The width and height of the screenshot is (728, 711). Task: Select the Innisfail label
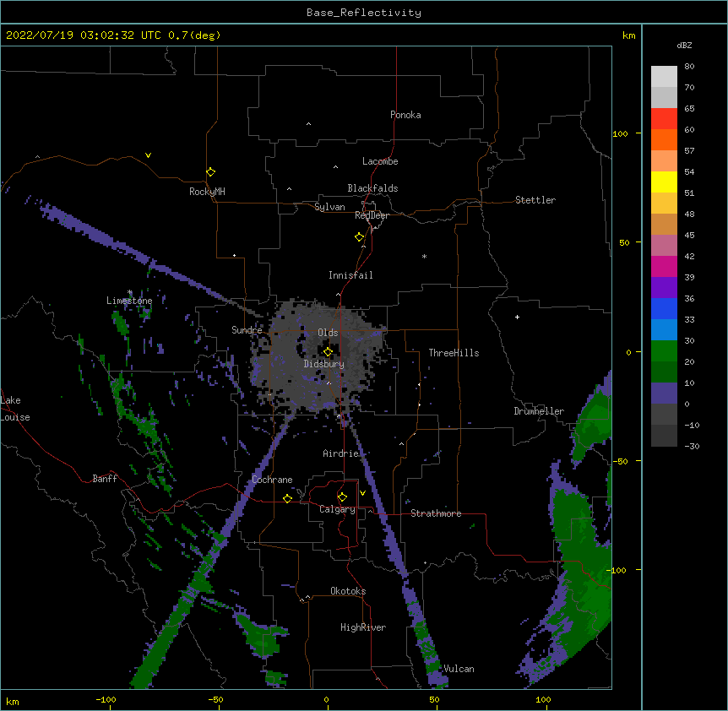[x=350, y=275]
